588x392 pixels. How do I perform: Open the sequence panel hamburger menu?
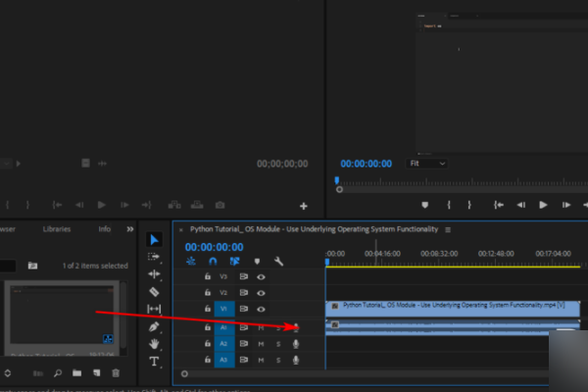[448, 229]
